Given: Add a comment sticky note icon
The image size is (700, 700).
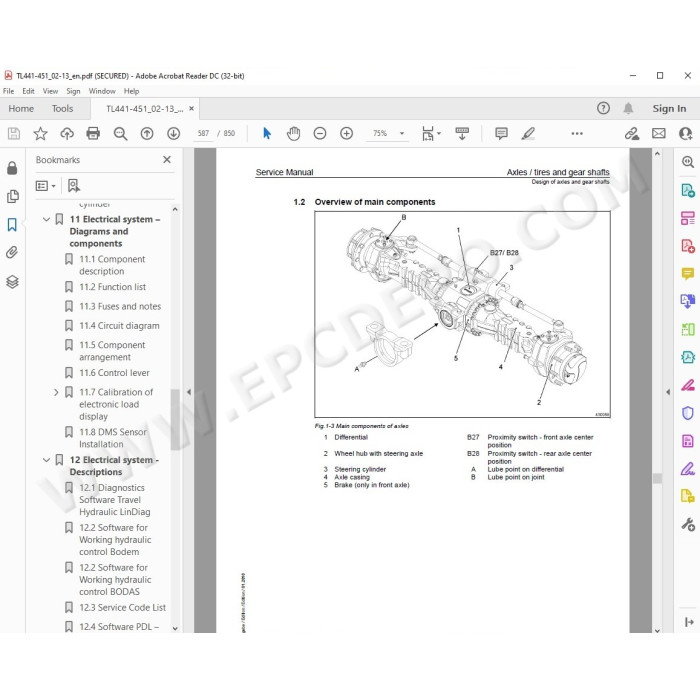Looking at the screenshot, I should tap(501, 133).
